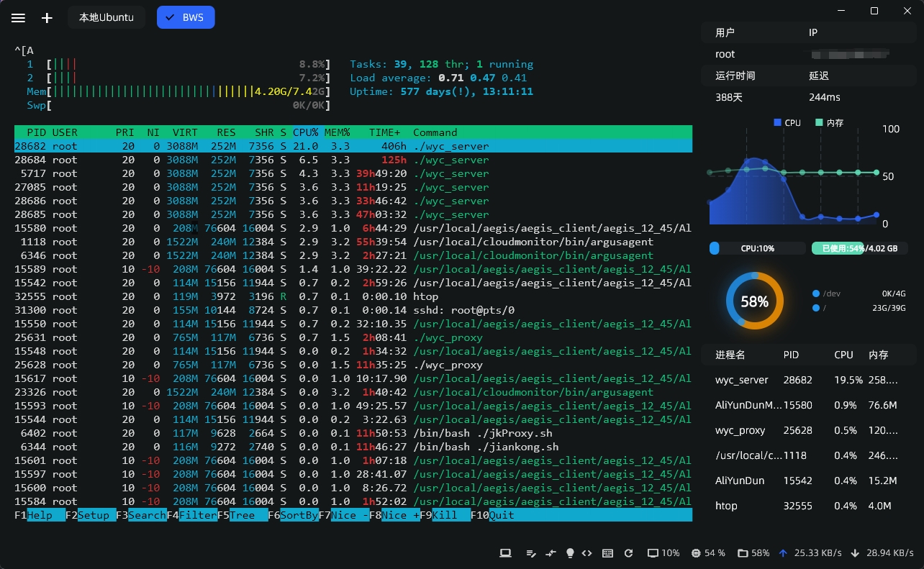Image resolution: width=924 pixels, height=569 pixels.
Task: Toggle the CPU series in the performance chart legend
Action: tap(787, 122)
